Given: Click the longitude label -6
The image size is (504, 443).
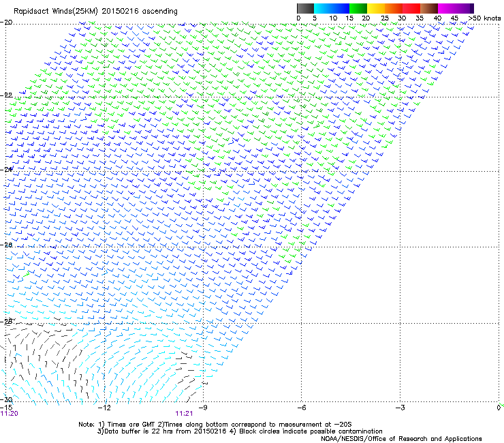Looking at the screenshot, I should click(x=301, y=408).
